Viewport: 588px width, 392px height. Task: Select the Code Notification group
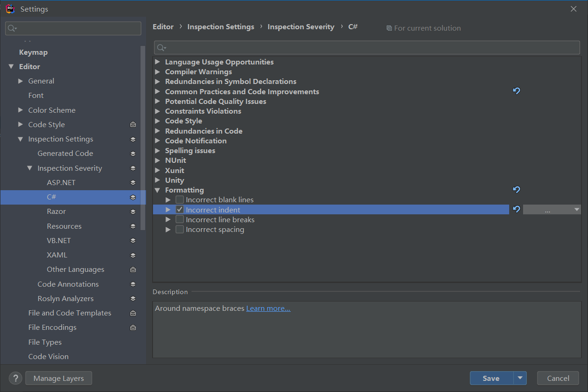coord(196,141)
